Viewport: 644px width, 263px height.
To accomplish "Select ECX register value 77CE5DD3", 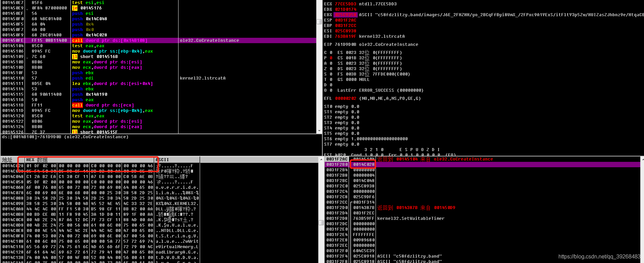I will tap(346, 4).
